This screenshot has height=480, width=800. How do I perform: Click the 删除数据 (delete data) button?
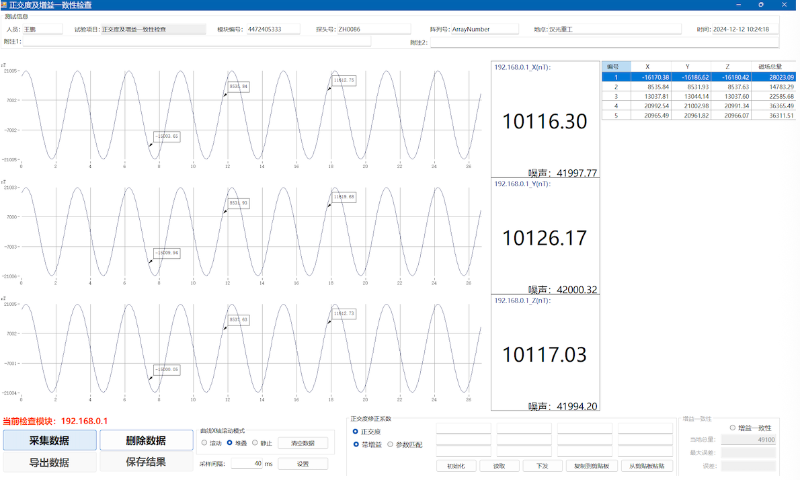click(x=146, y=440)
